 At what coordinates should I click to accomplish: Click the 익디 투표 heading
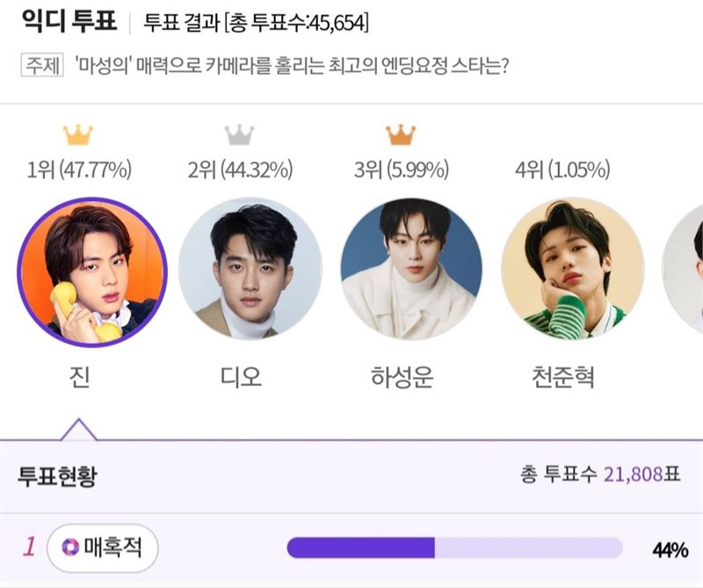tap(69, 21)
